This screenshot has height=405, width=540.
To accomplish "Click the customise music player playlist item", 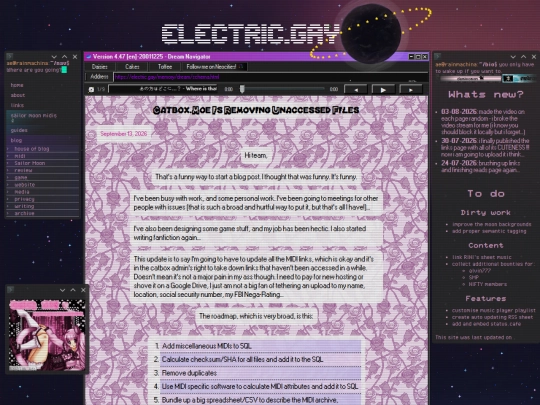I will 494,310.
